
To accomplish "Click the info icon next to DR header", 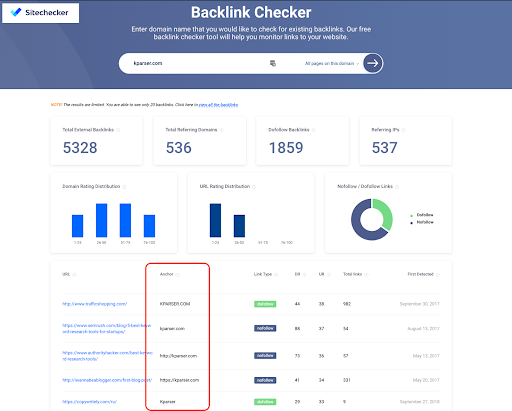I will [304, 275].
